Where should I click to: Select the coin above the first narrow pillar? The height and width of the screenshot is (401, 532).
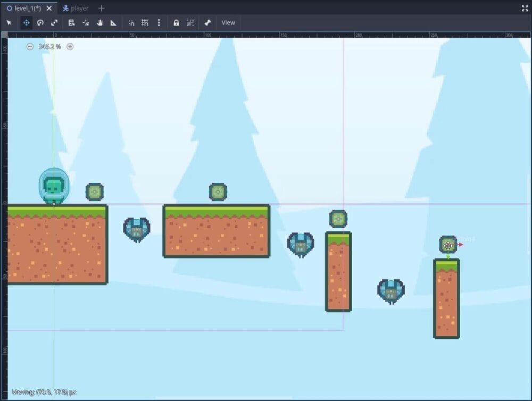coord(338,219)
